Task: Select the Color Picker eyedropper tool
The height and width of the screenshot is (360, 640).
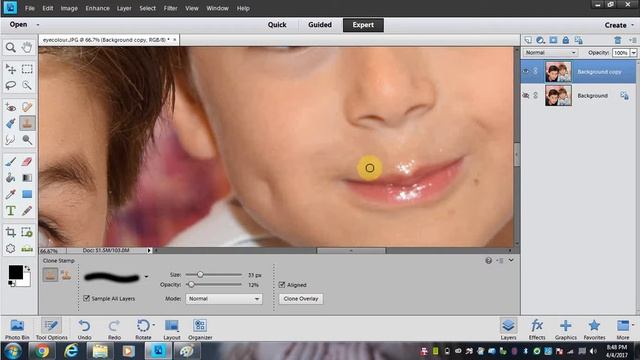Action: [x=11, y=194]
